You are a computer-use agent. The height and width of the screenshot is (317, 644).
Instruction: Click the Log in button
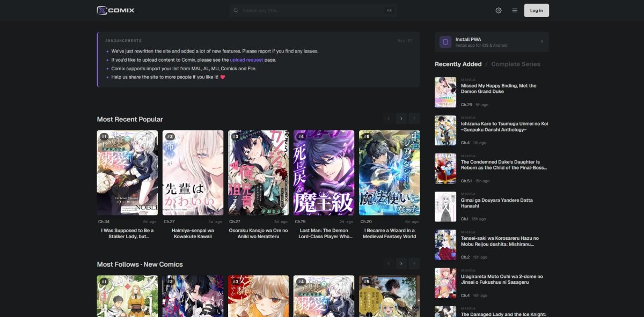537,10
